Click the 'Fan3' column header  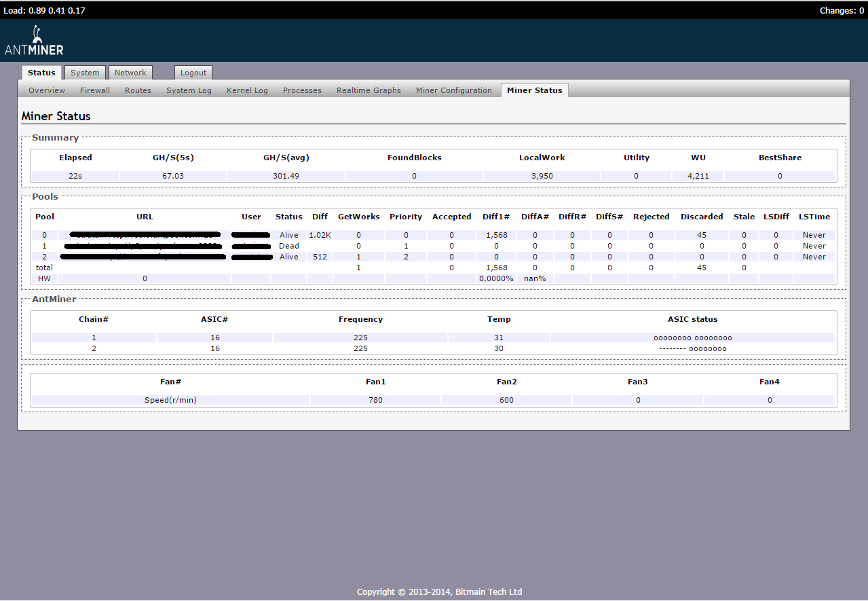tap(638, 382)
